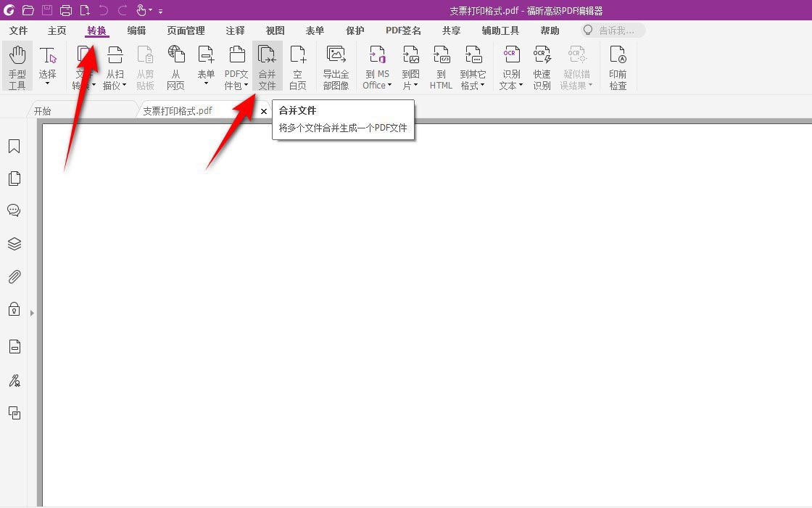Screen dimensions: 812x508
Task: Click the New document icon in title bar
Action: tap(84, 10)
